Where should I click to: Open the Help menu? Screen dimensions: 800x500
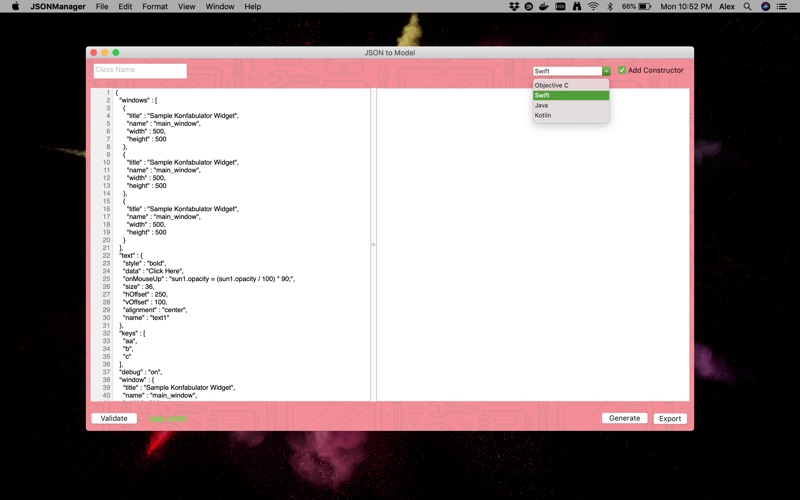pyautogui.click(x=253, y=6)
